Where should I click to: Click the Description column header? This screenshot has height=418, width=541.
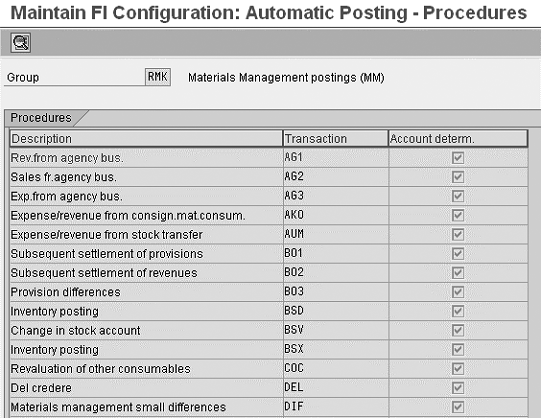pos(146,139)
